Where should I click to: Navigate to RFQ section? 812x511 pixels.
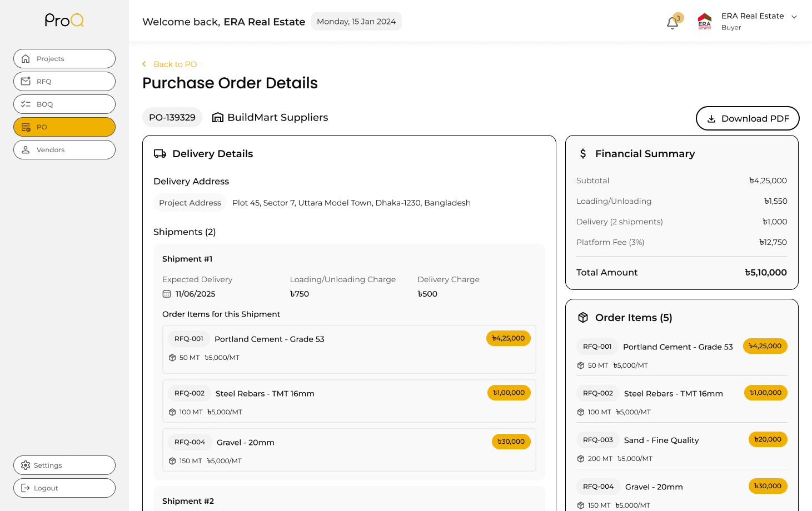[64, 82]
